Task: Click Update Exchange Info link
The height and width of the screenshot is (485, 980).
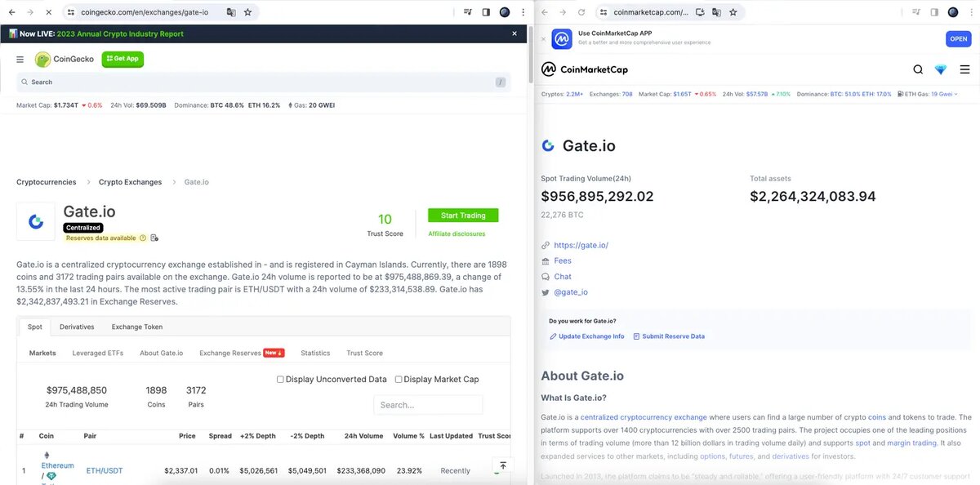Action: pos(586,336)
